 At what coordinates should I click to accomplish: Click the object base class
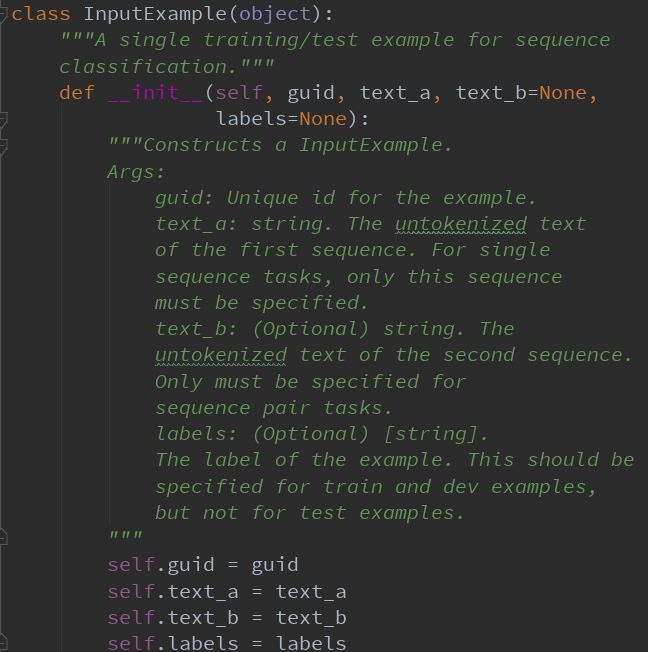pyautogui.click(x=275, y=14)
